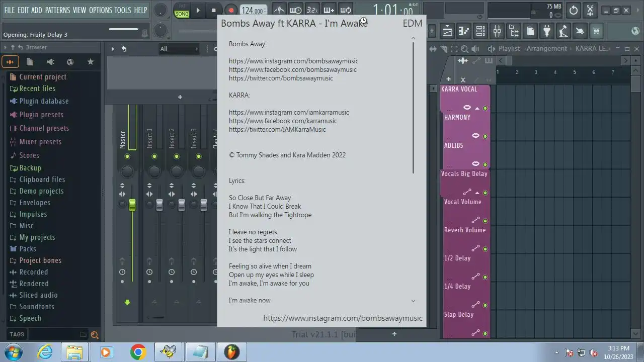Collapse the KARRA VOCAL track group arrow
The width and height of the screenshot is (644, 362).
pyautogui.click(x=477, y=109)
